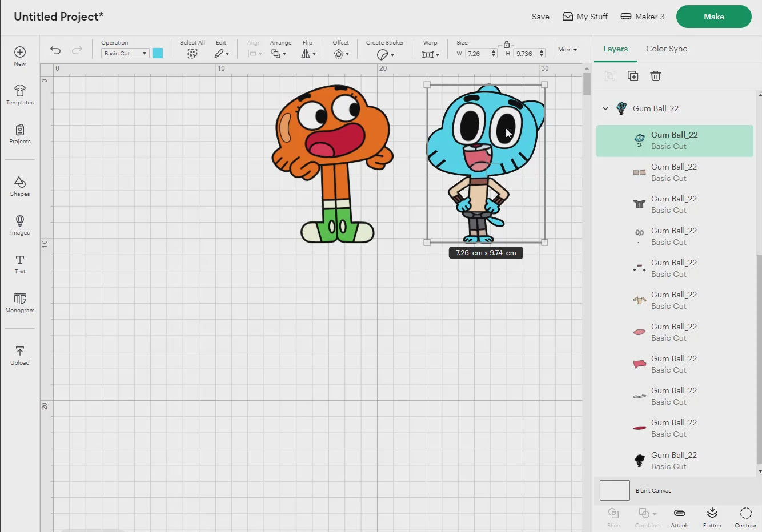Click the Height stepper arrows
This screenshot has height=532, width=762.
pyautogui.click(x=542, y=54)
